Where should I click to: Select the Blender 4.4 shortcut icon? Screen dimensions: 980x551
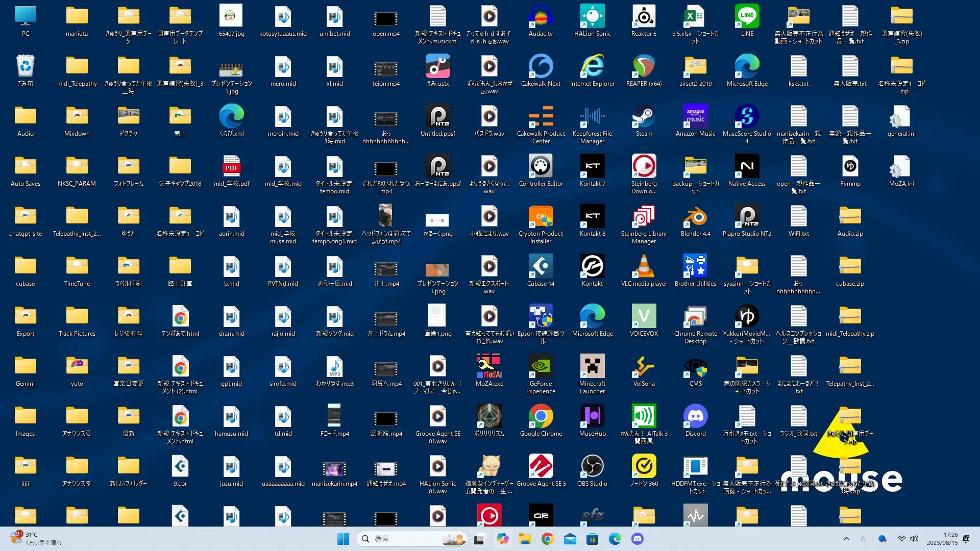click(695, 218)
